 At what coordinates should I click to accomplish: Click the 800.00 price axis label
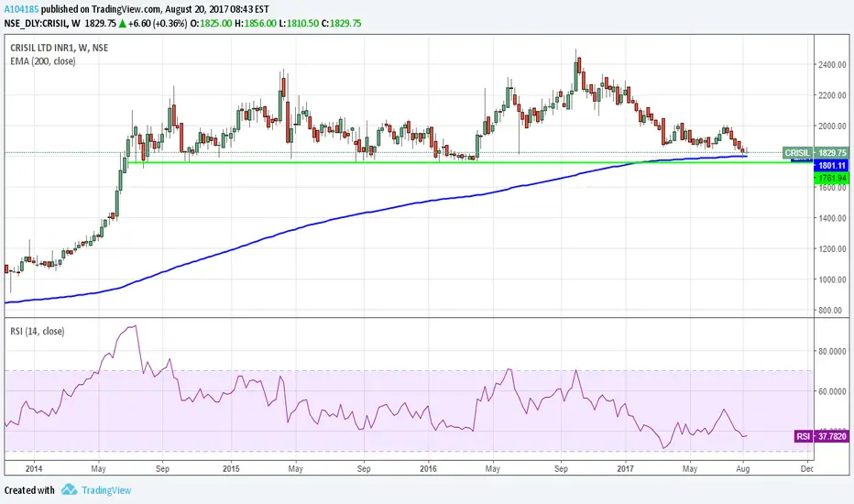pyautogui.click(x=832, y=311)
